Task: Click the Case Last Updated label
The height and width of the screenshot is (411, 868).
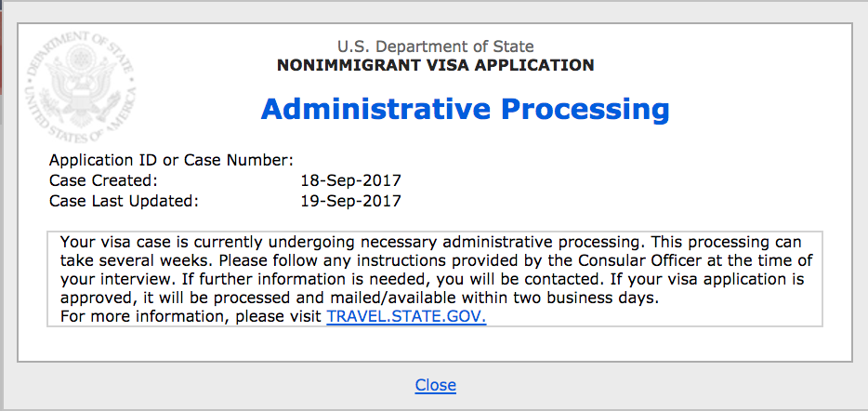Action: tap(124, 201)
